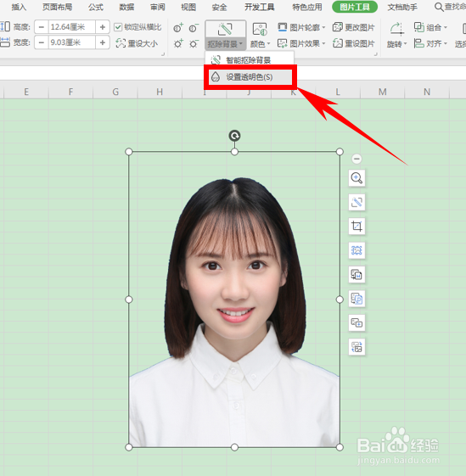Select column header N

(x=427, y=92)
